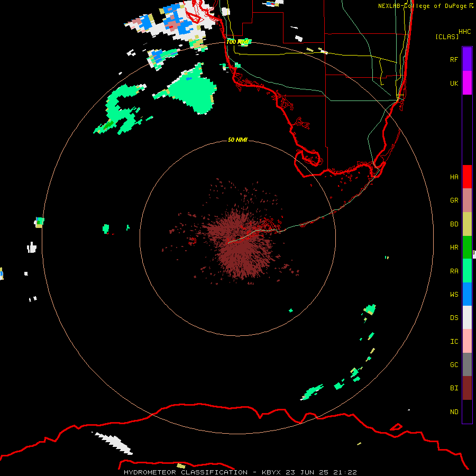The height and width of the screenshot is (476, 476).
Task: Click the RF purple legend swatch
Action: [x=467, y=59]
